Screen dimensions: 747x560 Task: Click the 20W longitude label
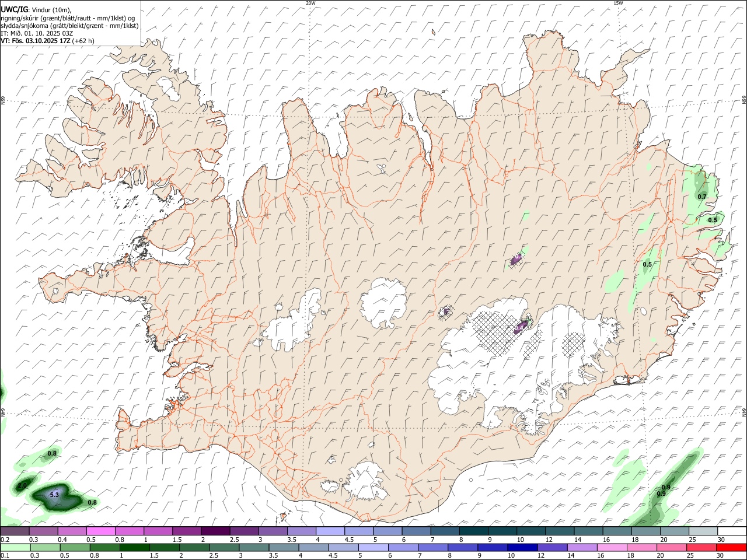coord(310,3)
